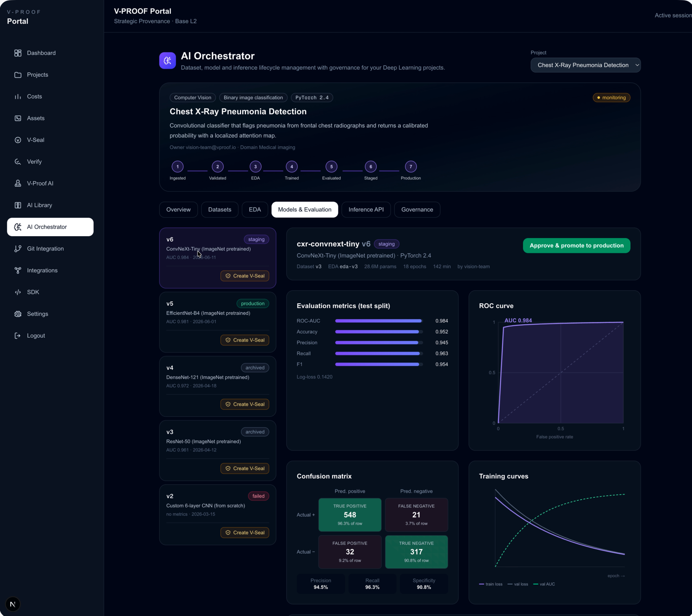Click the orange monitoring status badge

[x=612, y=98]
